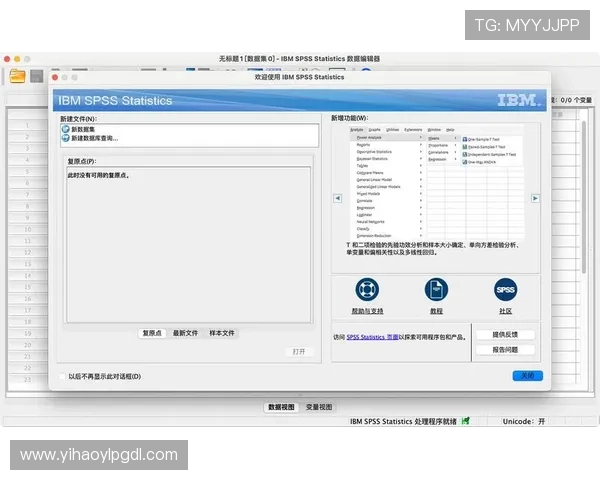600x480 pixels.
Task: Switch to Variable View tab
Action: [x=319, y=407]
